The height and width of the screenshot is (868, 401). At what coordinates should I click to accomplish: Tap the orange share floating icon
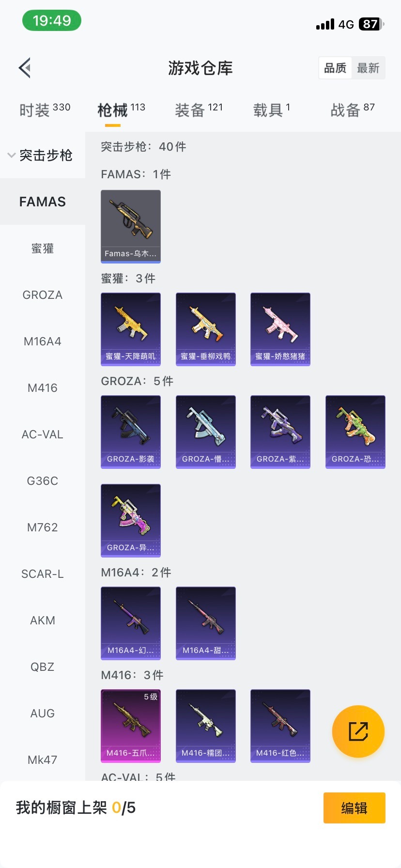coord(358,731)
